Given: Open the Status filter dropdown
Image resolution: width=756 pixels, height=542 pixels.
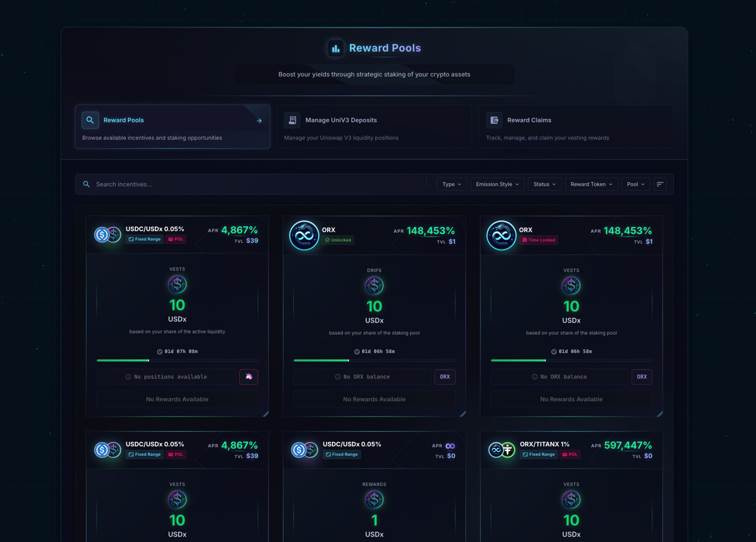Looking at the screenshot, I should (x=544, y=184).
